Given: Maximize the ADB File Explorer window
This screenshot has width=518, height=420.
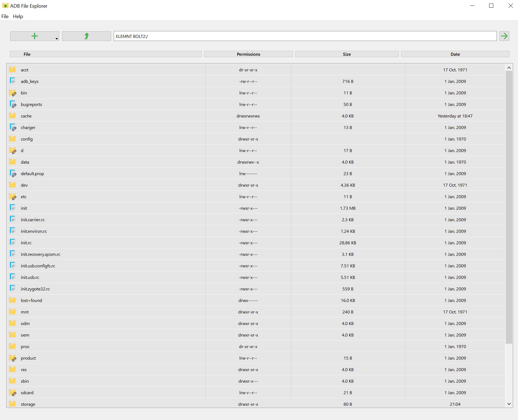Looking at the screenshot, I should pos(491,6).
